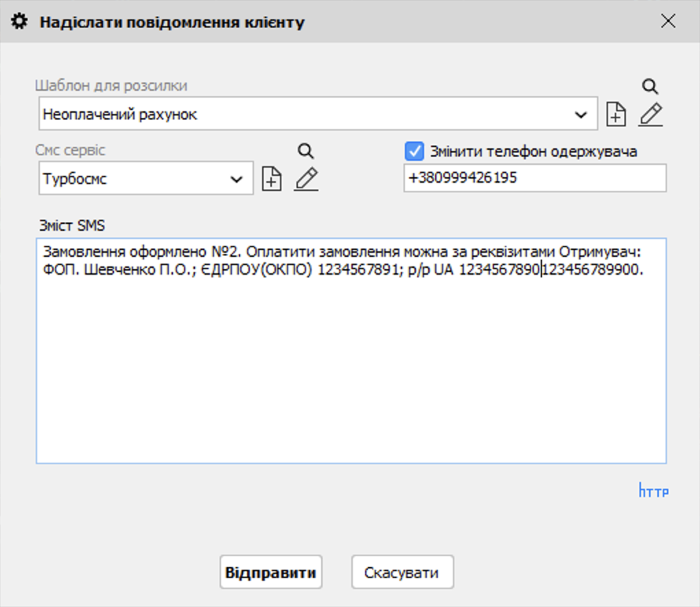Image resolution: width=700 pixels, height=607 pixels.
Task: Click the gear icon in the title bar
Action: coord(19,21)
